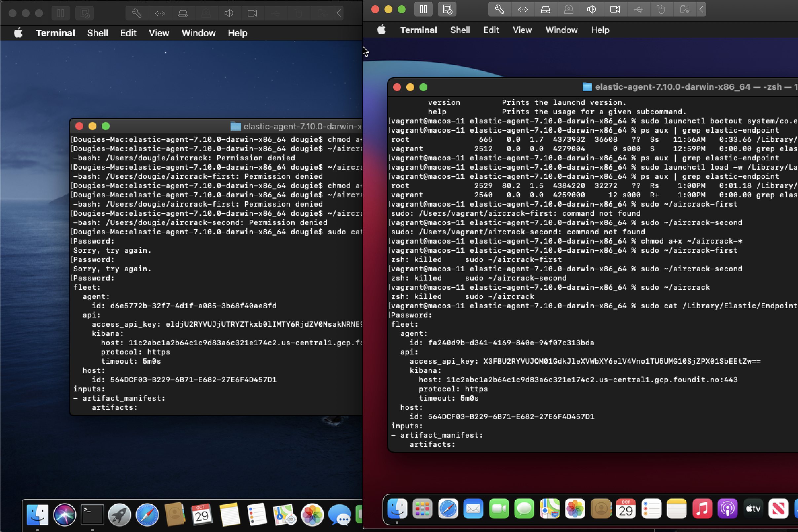Image resolution: width=798 pixels, height=532 pixels.
Task: Open Apple menu in vagrant VM
Action: (381, 30)
